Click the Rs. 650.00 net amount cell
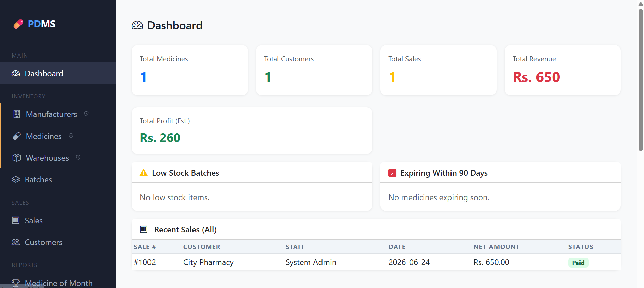The width and height of the screenshot is (644, 288). 491,262
